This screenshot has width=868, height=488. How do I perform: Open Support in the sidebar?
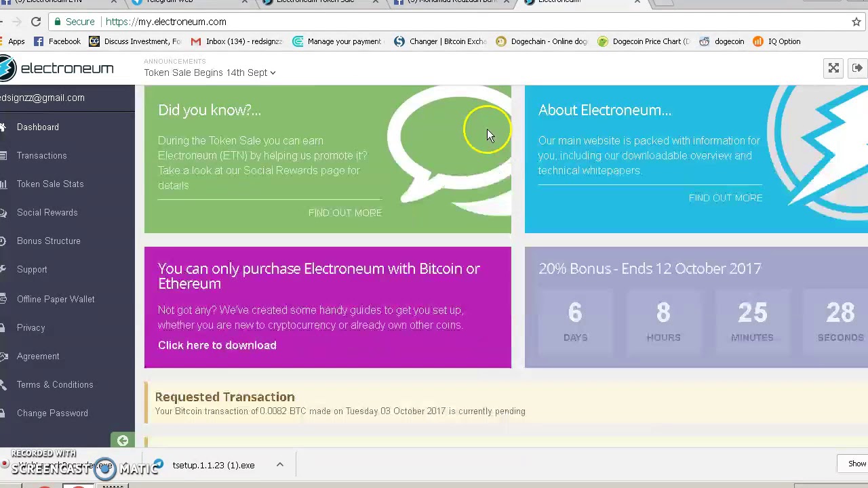(x=32, y=269)
